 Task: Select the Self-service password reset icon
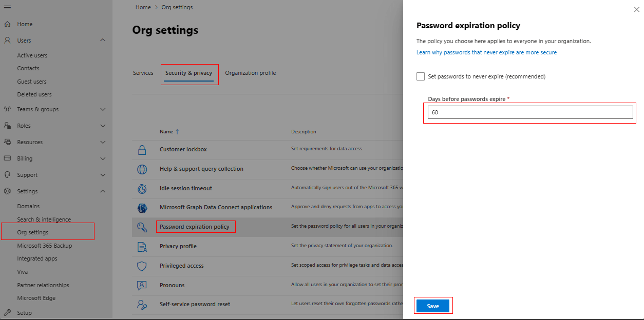(x=142, y=304)
